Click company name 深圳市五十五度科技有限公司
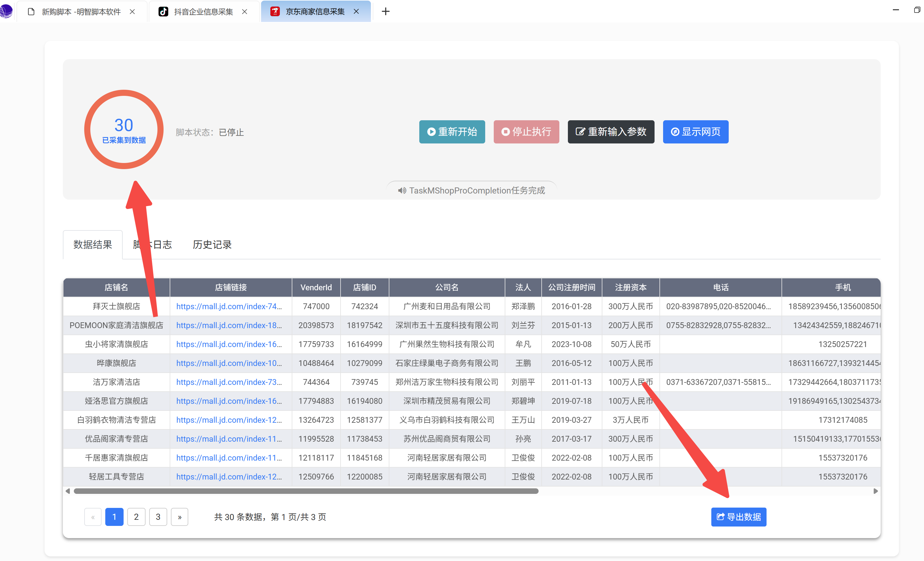 click(447, 325)
